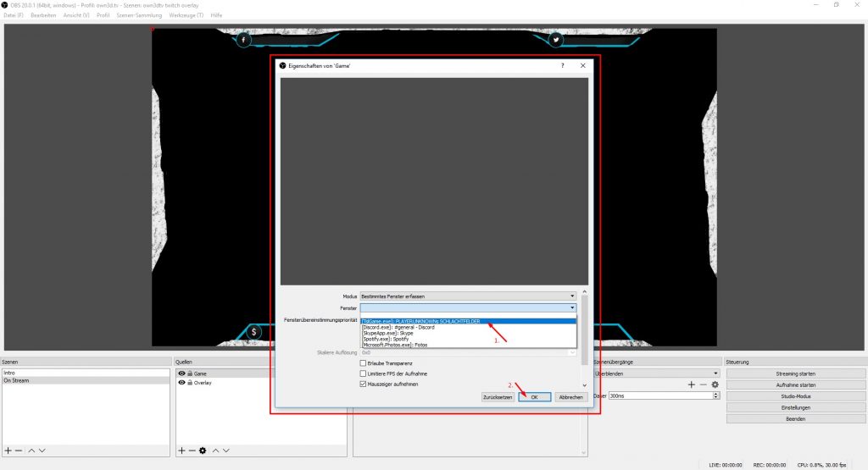Click the lock icon on the Game source

coord(190,373)
